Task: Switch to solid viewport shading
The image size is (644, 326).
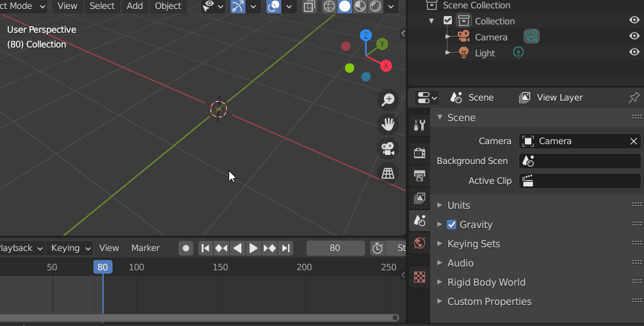Action: tap(345, 6)
